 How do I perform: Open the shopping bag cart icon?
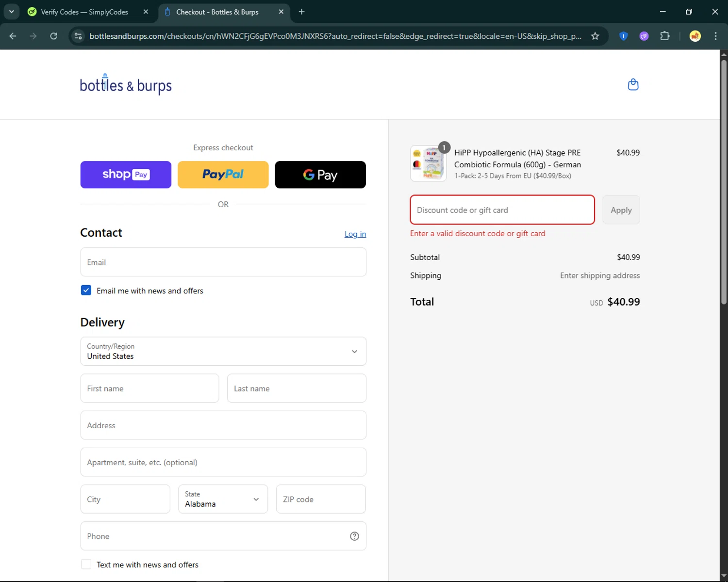coord(633,84)
